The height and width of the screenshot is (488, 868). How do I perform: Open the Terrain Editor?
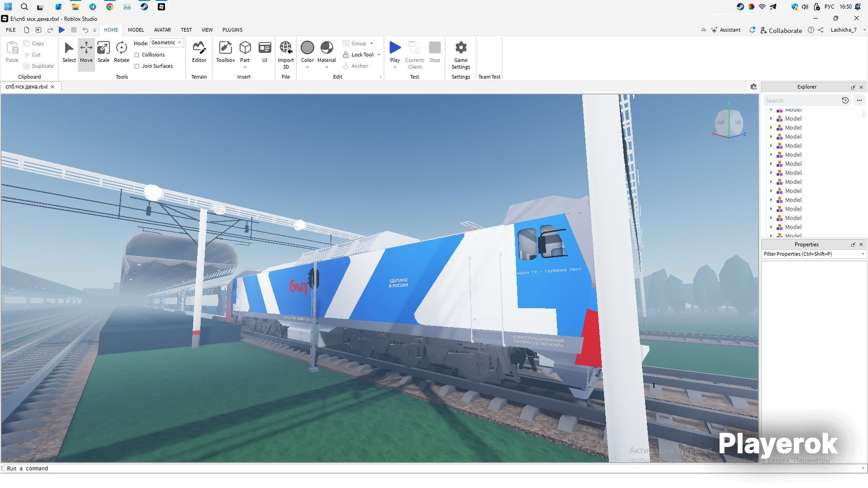click(x=199, y=52)
